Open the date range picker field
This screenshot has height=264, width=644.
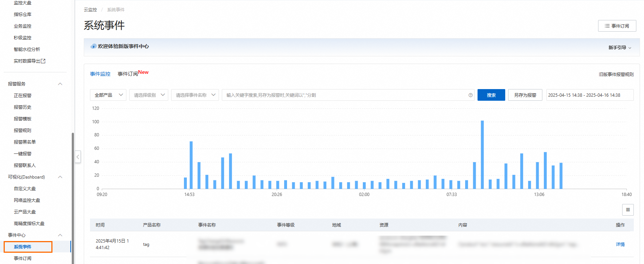[x=590, y=95]
